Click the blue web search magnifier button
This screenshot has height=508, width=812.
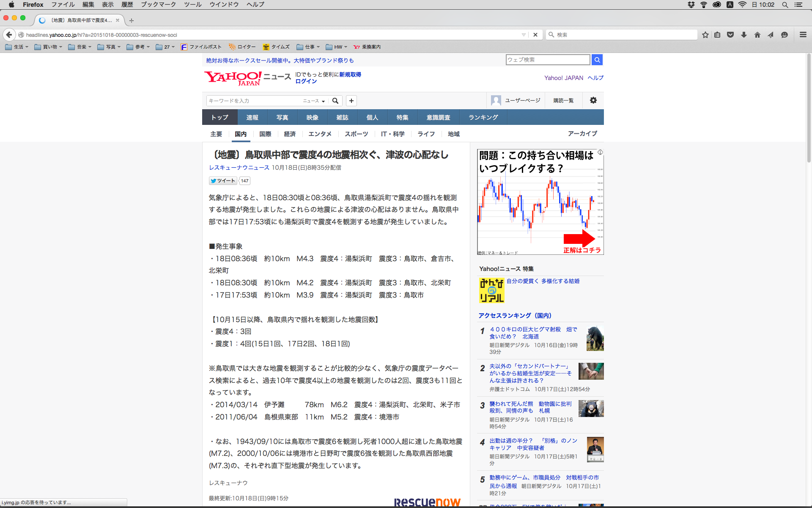(597, 60)
